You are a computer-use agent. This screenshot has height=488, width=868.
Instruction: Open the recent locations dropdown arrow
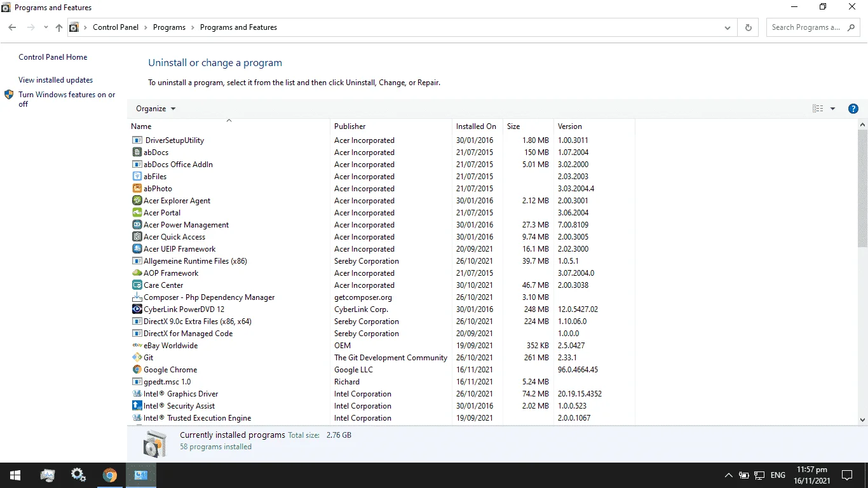coord(46,27)
